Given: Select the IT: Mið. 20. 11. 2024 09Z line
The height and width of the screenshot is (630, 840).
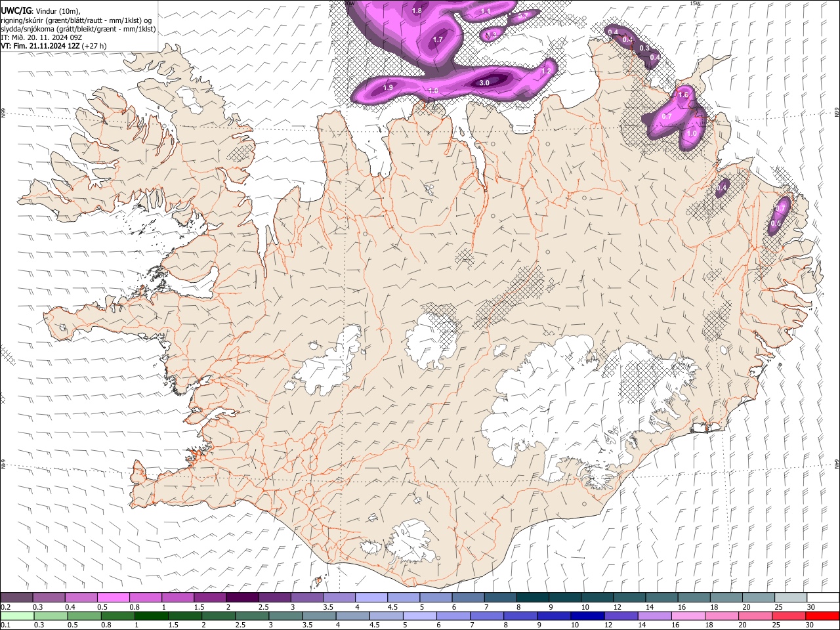Looking at the screenshot, I should (x=41, y=37).
